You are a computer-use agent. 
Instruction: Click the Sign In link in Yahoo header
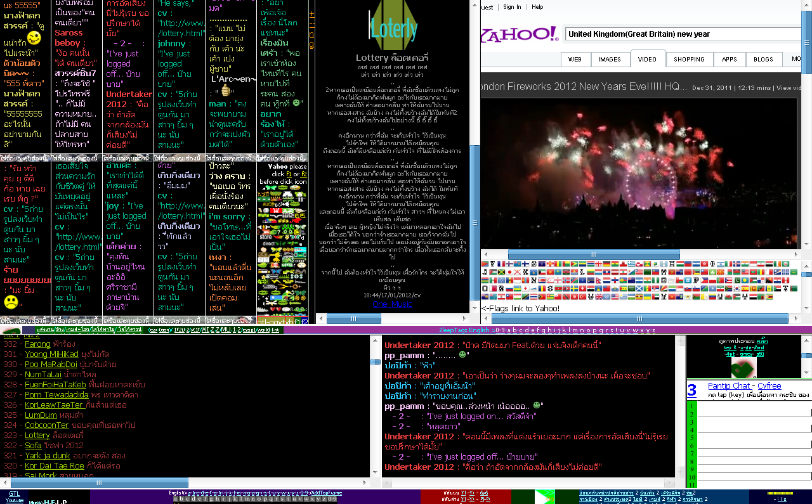(x=512, y=7)
